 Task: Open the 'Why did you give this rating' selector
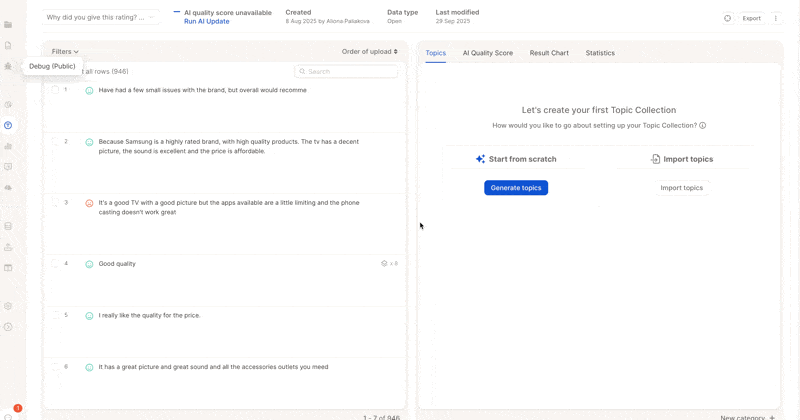click(101, 17)
